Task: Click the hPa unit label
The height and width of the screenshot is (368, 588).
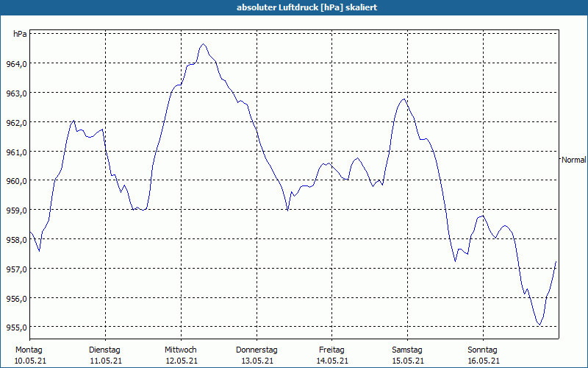Action: coord(20,34)
